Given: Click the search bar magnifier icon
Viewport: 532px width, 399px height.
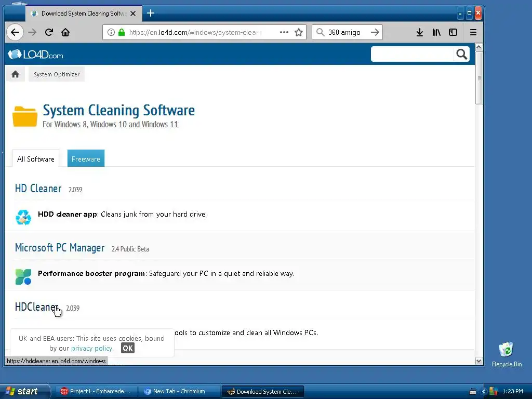Looking at the screenshot, I should point(320,32).
